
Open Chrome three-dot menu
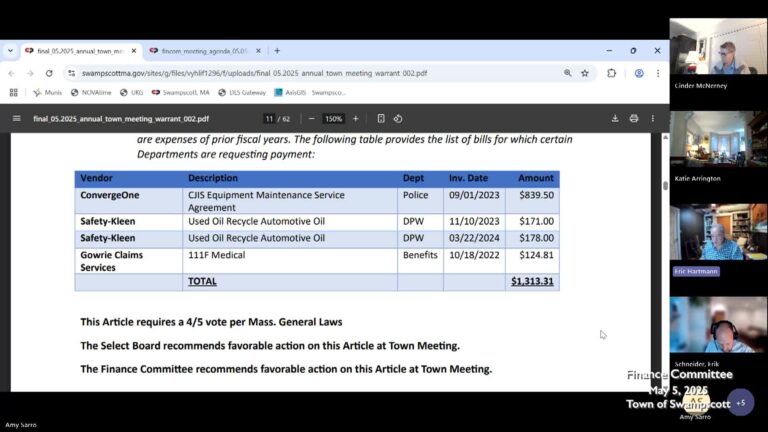[x=657, y=73]
